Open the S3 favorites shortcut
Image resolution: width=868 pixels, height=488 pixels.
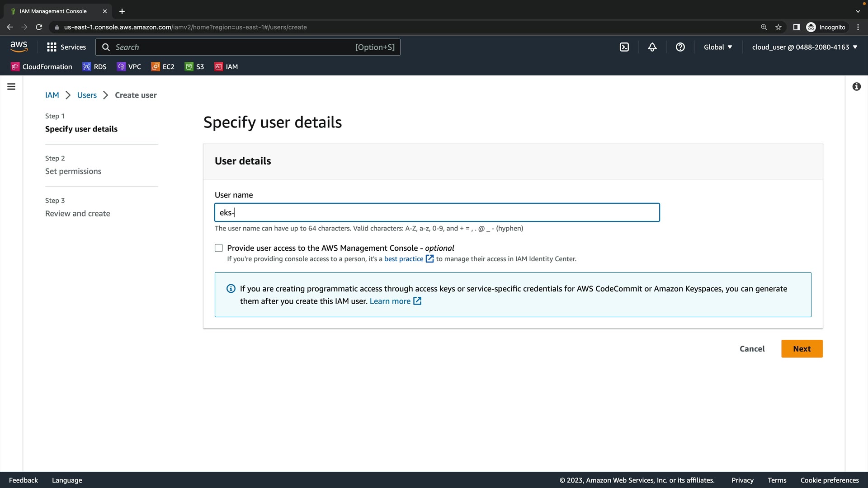click(x=194, y=66)
